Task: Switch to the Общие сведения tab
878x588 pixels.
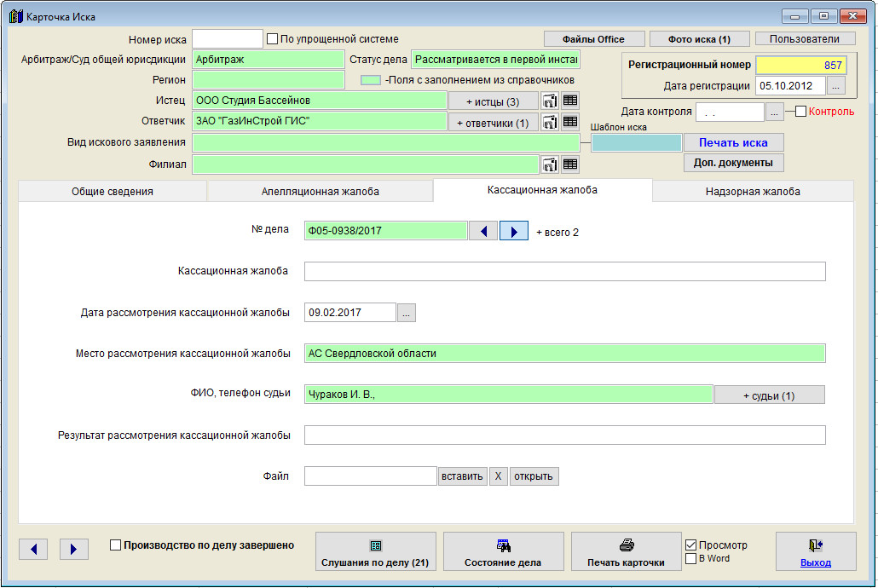Action: (112, 192)
